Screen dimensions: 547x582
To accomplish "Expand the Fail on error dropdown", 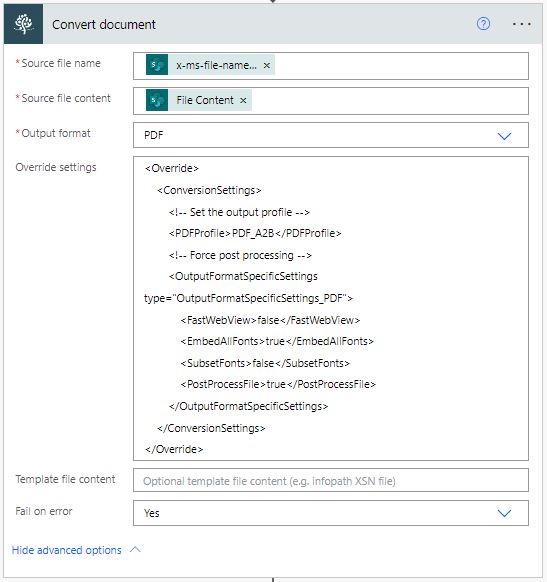I will click(331, 513).
